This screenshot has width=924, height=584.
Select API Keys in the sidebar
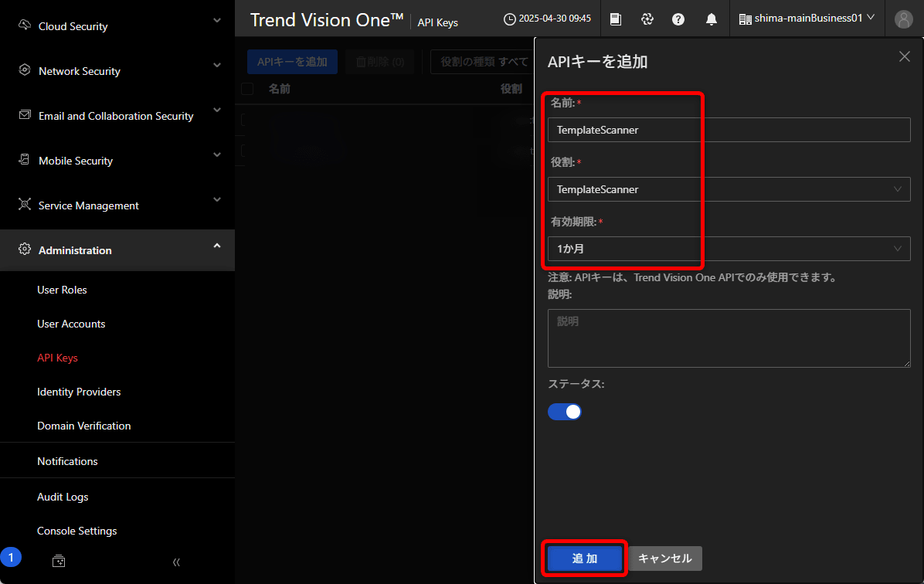(x=57, y=358)
